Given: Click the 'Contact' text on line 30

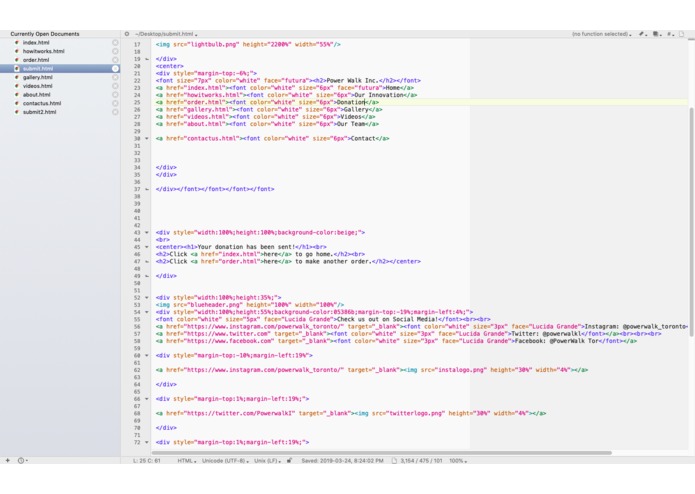Looking at the screenshot, I should [363, 139].
